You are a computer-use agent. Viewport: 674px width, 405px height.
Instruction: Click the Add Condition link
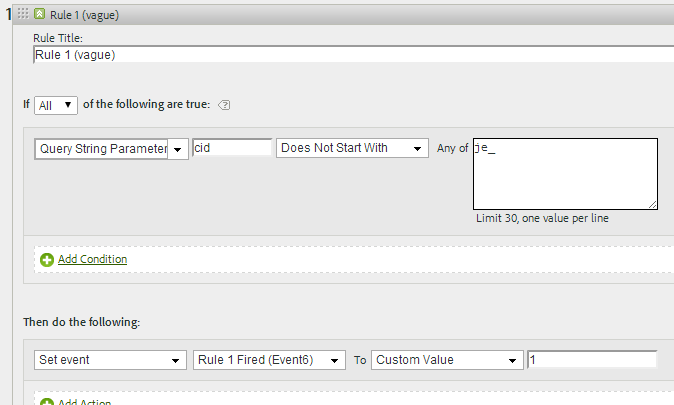coord(92,260)
